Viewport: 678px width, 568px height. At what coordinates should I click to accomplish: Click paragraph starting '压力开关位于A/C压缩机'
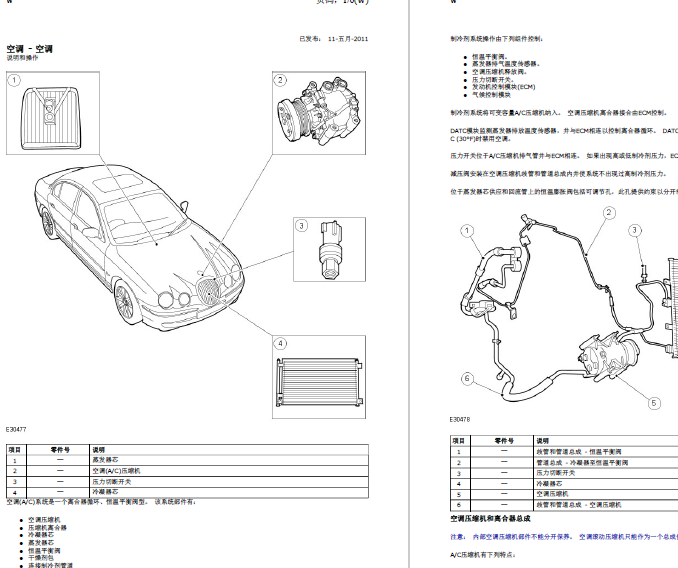tap(564, 156)
